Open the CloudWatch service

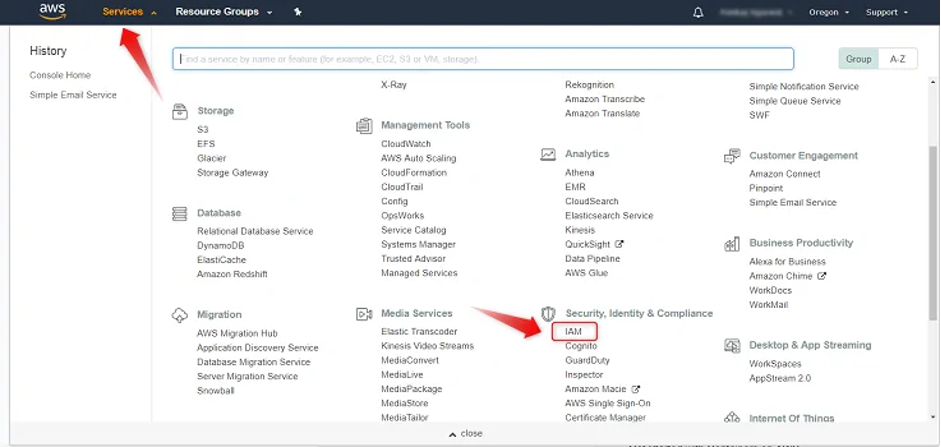(x=406, y=144)
